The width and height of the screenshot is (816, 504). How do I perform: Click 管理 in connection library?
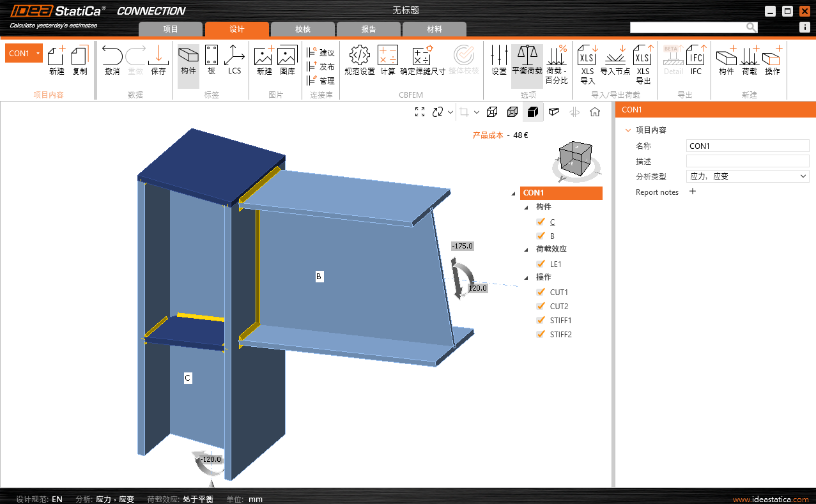point(321,80)
